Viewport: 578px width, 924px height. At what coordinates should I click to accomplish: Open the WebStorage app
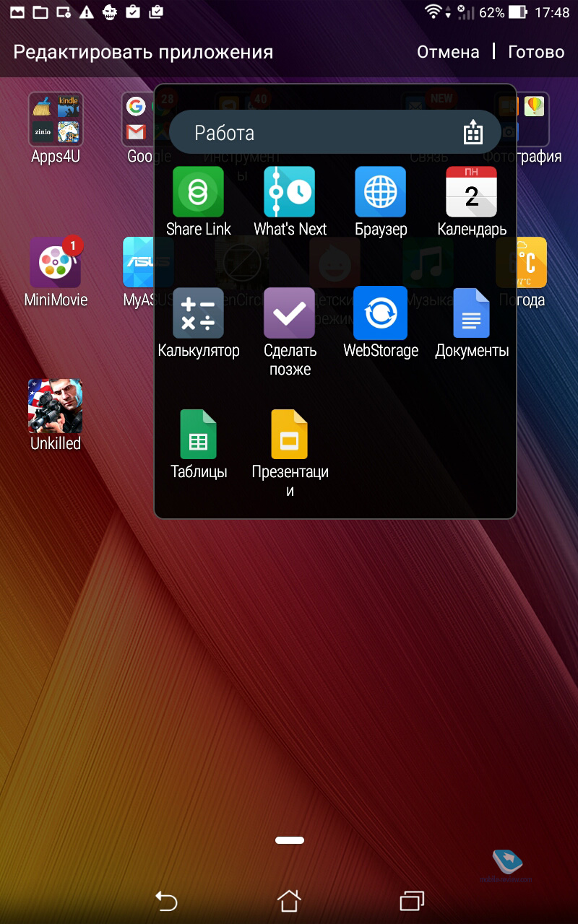click(381, 313)
